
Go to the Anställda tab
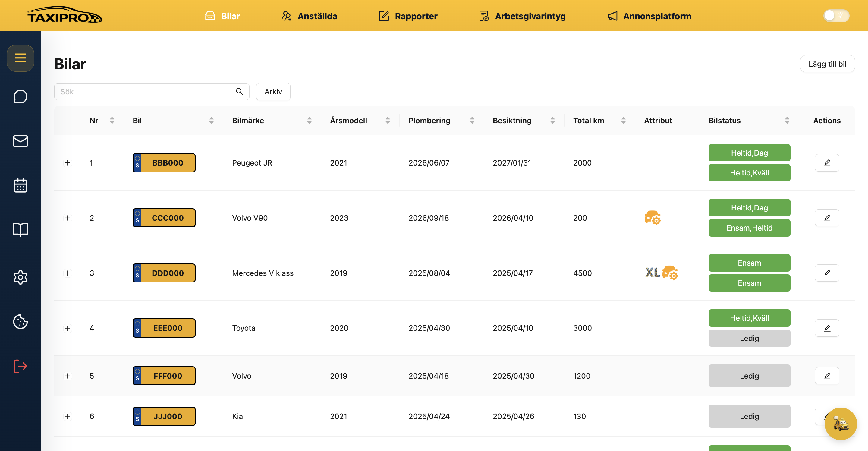pos(309,16)
